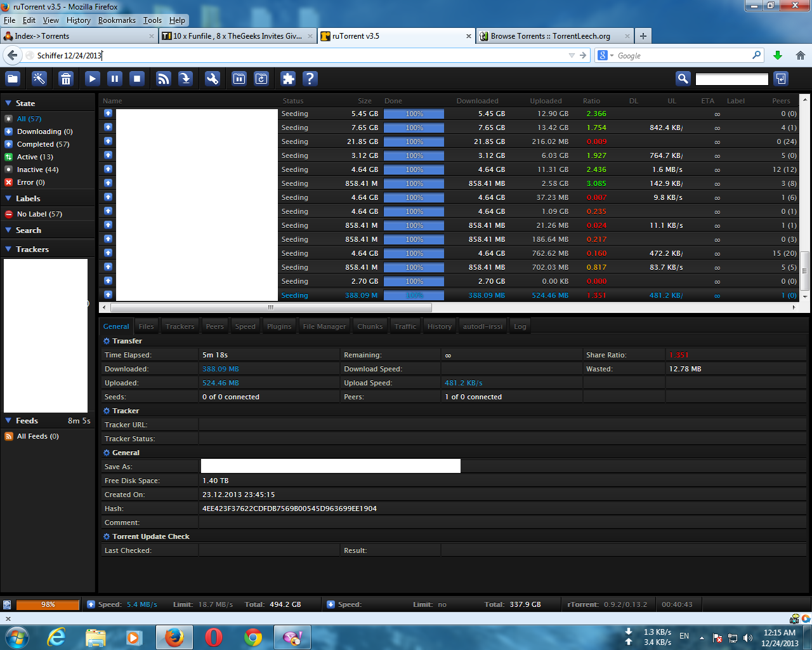Open the History details tab
This screenshot has height=650, width=812.
click(x=440, y=326)
